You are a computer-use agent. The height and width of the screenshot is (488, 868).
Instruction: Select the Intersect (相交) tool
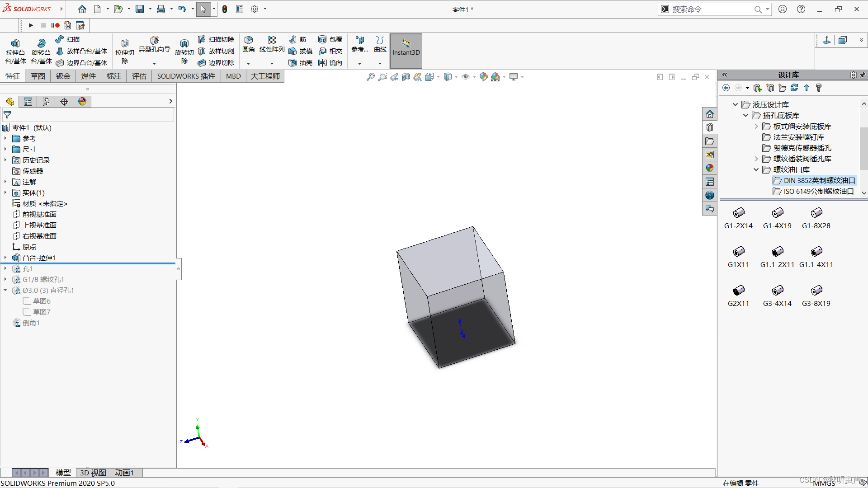click(x=330, y=51)
